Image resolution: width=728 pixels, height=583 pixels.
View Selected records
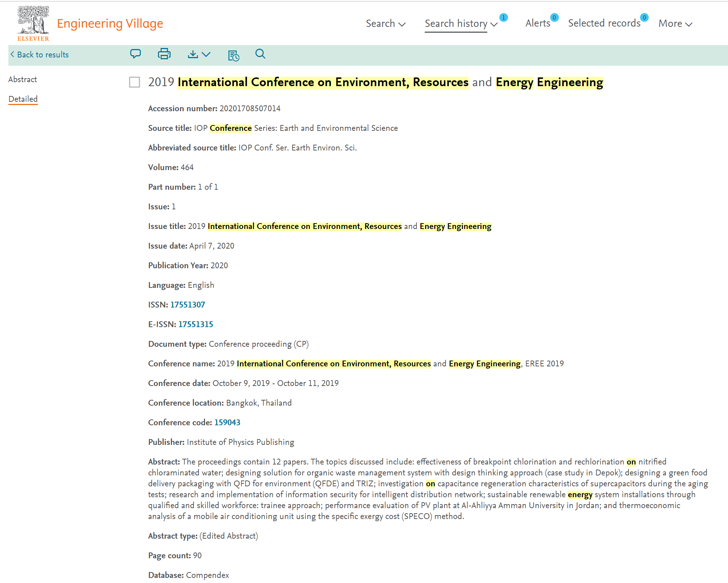pos(604,23)
